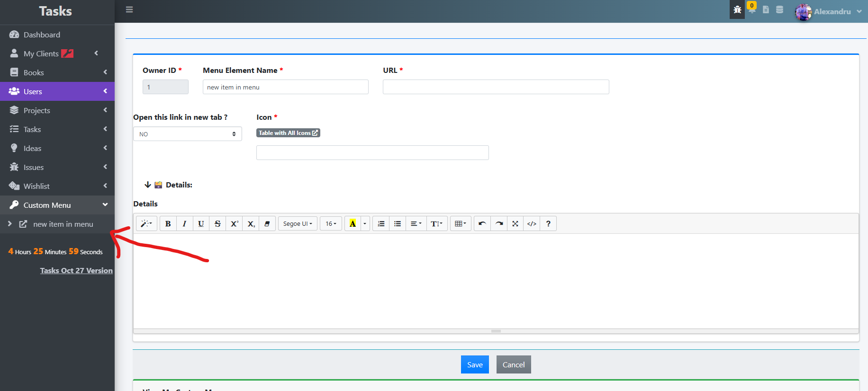The width and height of the screenshot is (868, 391).
Task: Toggle bold formatting in editor
Action: (168, 224)
